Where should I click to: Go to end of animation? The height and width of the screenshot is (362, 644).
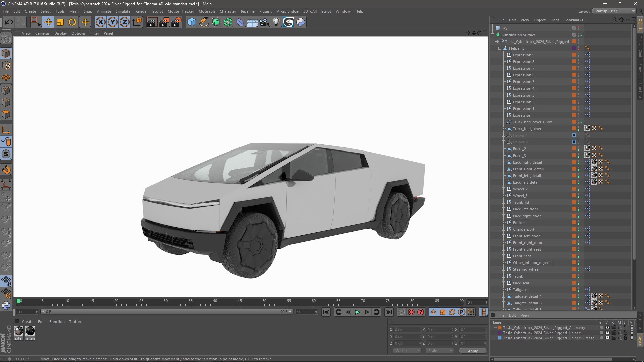[389, 312]
